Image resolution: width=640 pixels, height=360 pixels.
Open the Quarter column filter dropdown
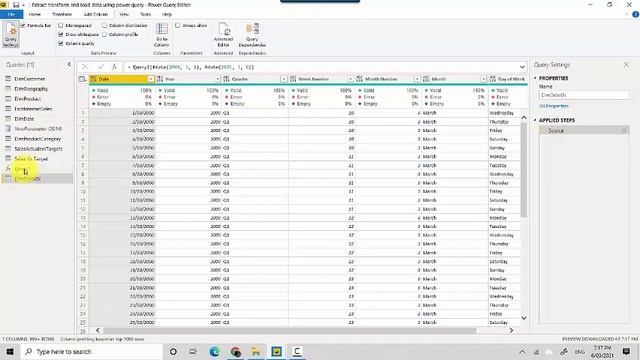[x=284, y=79]
